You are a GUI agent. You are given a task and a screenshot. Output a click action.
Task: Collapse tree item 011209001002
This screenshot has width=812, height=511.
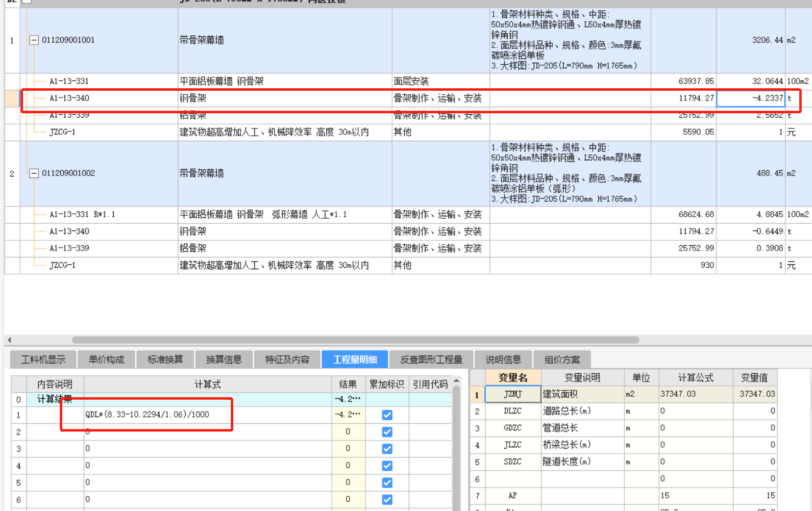point(34,173)
